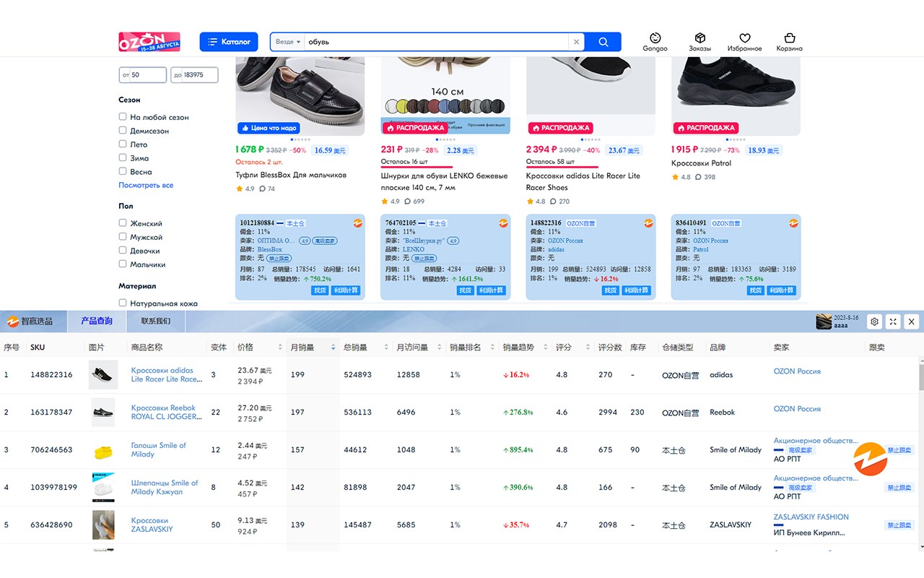Click the ZASLAVSKIY sneaker image in row 5
The width and height of the screenshot is (924, 578).
coord(103,525)
